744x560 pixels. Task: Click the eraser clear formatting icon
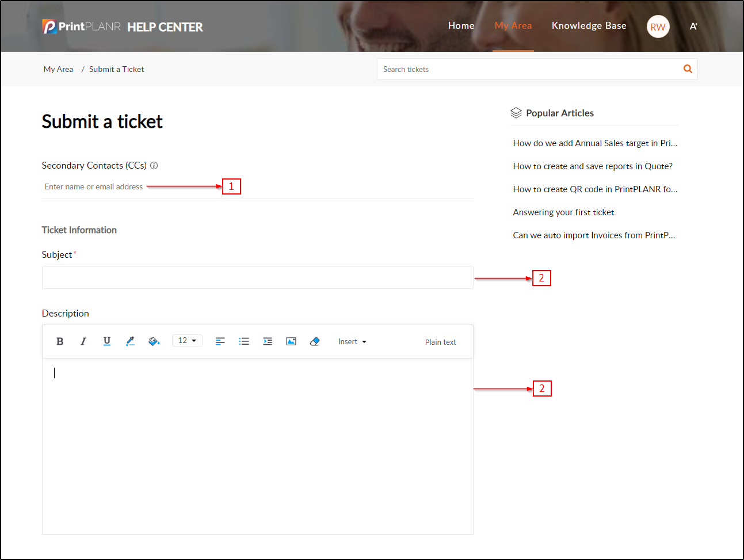click(x=315, y=341)
